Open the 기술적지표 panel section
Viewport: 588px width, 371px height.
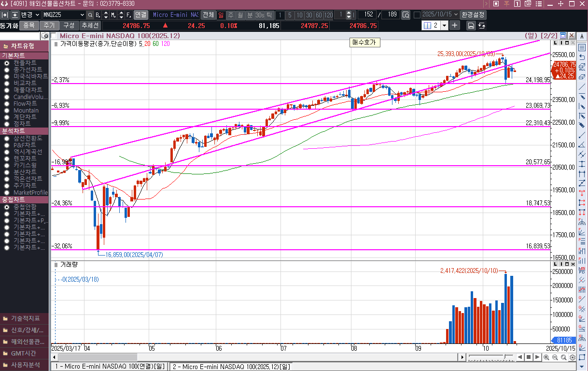coord(25,318)
